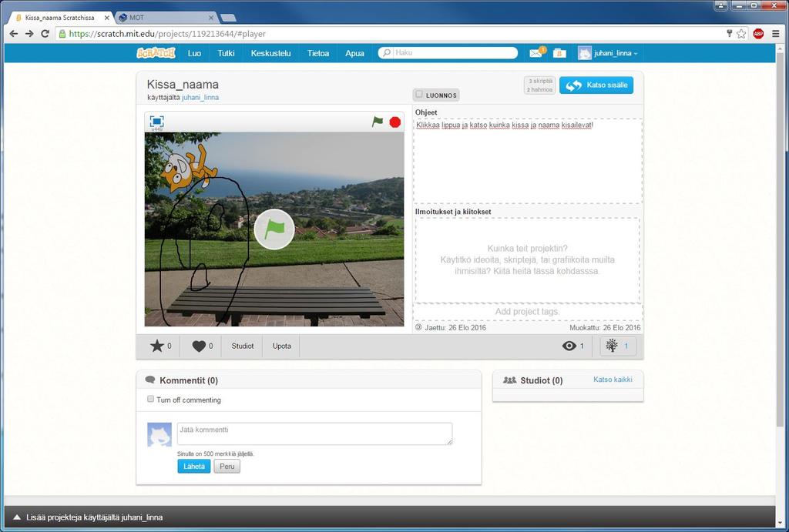Click Katso kaikki studios link
Image resolution: width=789 pixels, height=532 pixels.
coord(613,380)
